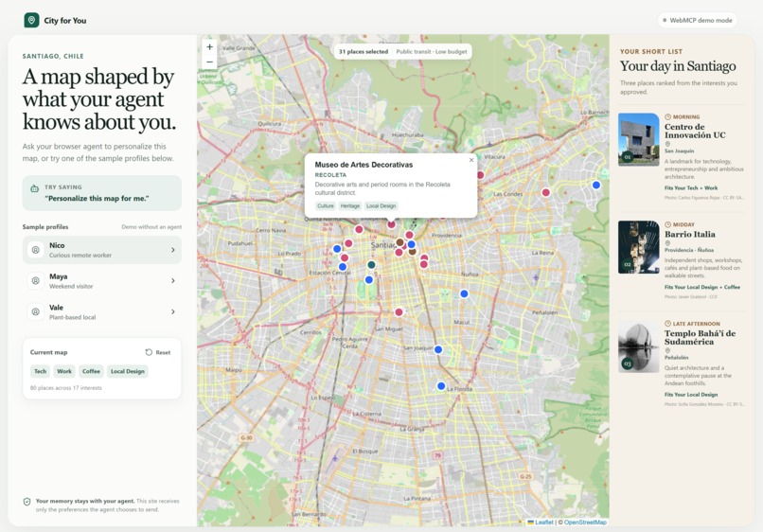Click the Fits Your Local Design + Coffee text
The width and height of the screenshot is (763, 532).
pos(702,287)
